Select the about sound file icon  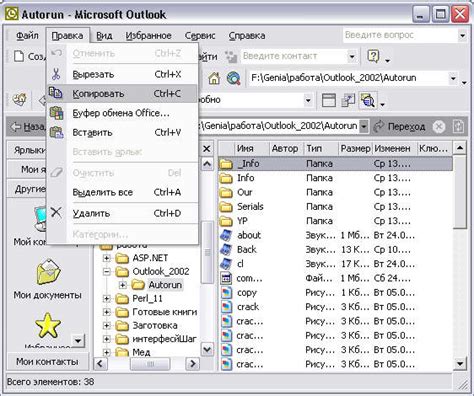point(226,235)
